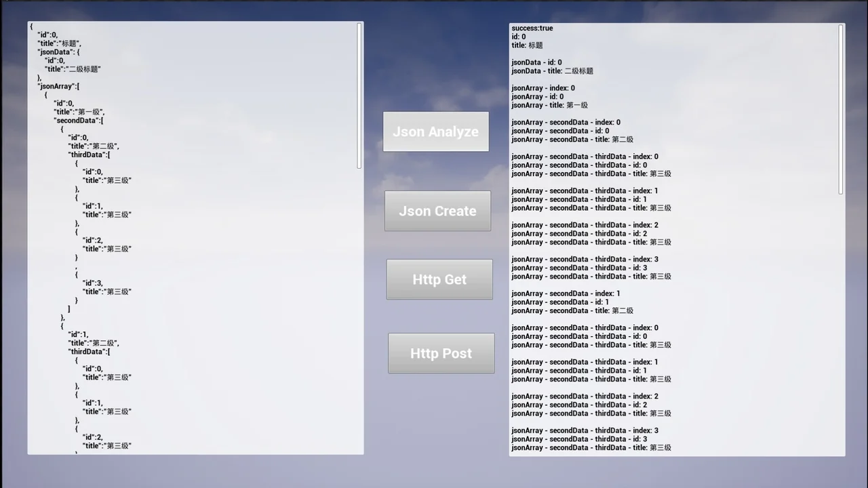Click jsonArray - index: 0 result line

[543, 87]
